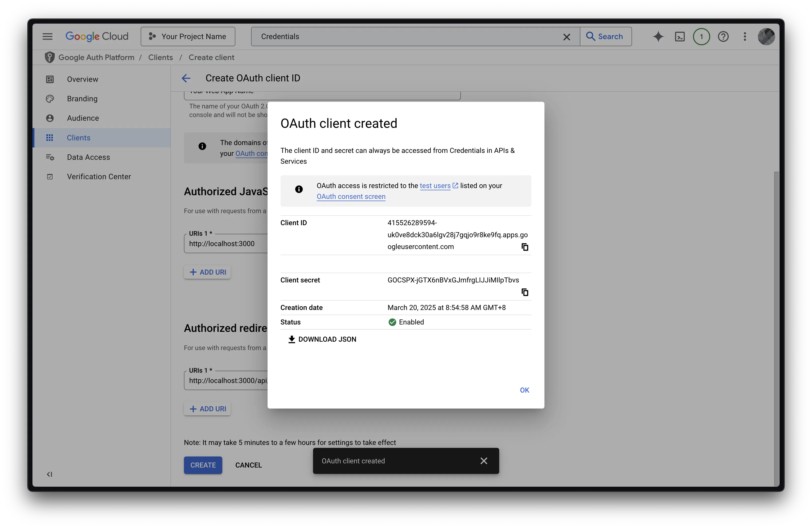Viewport: 812px width, 528px height.
Task: Go back with the left arrow icon
Action: pyautogui.click(x=186, y=78)
